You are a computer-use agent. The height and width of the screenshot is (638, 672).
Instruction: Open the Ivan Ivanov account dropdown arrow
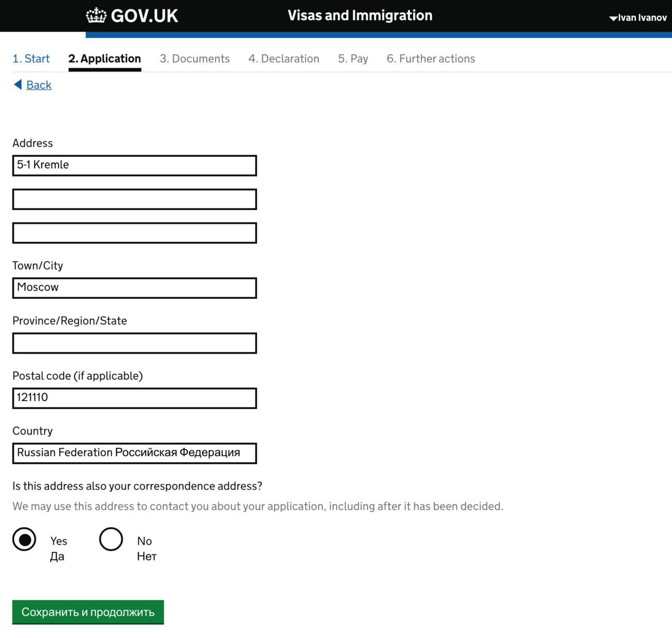coord(613,18)
